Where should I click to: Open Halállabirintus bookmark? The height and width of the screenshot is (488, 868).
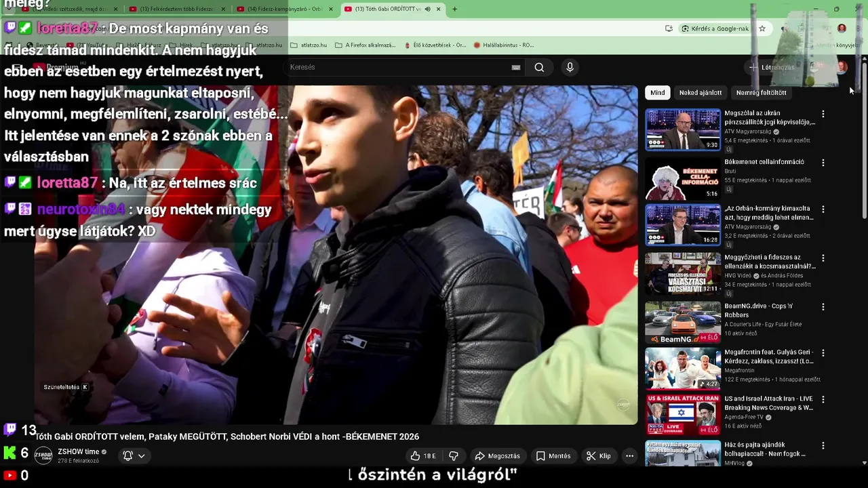504,45
